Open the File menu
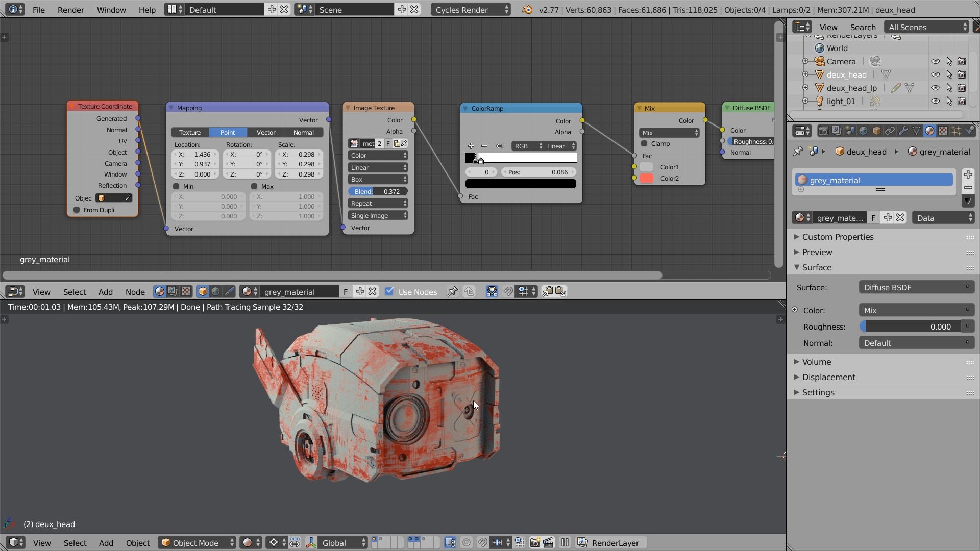Viewport: 980px width, 551px height. (x=38, y=9)
